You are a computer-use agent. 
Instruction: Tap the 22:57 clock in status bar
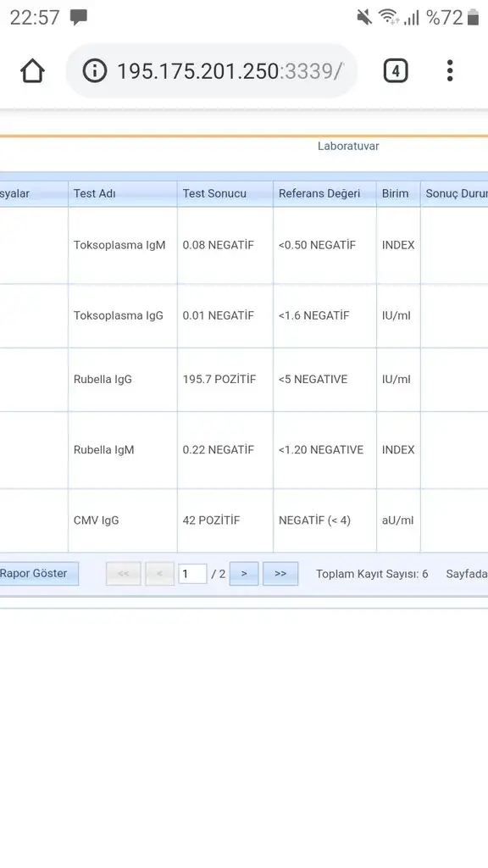pos(34,18)
